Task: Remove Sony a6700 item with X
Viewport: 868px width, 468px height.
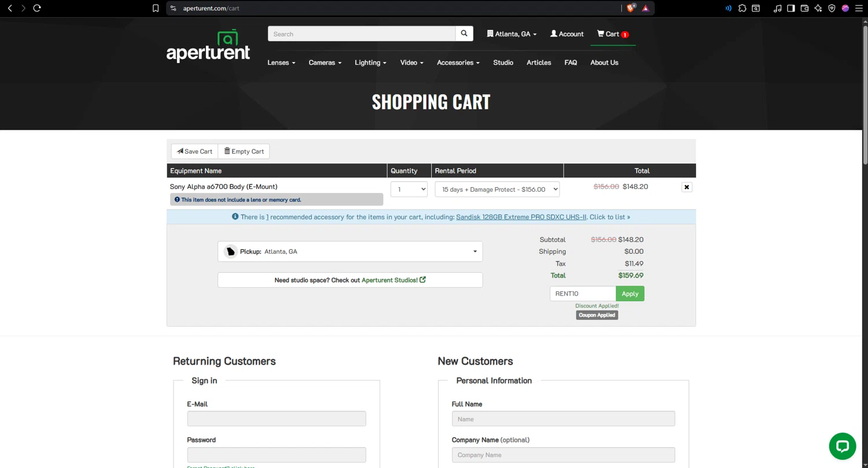Action: click(x=687, y=187)
